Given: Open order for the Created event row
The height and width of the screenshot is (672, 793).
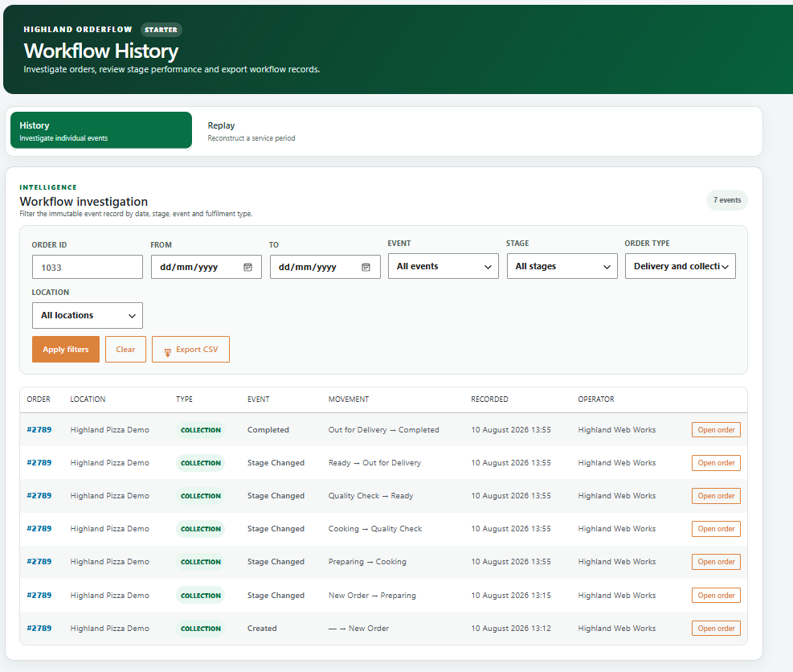Looking at the screenshot, I should click(x=716, y=628).
